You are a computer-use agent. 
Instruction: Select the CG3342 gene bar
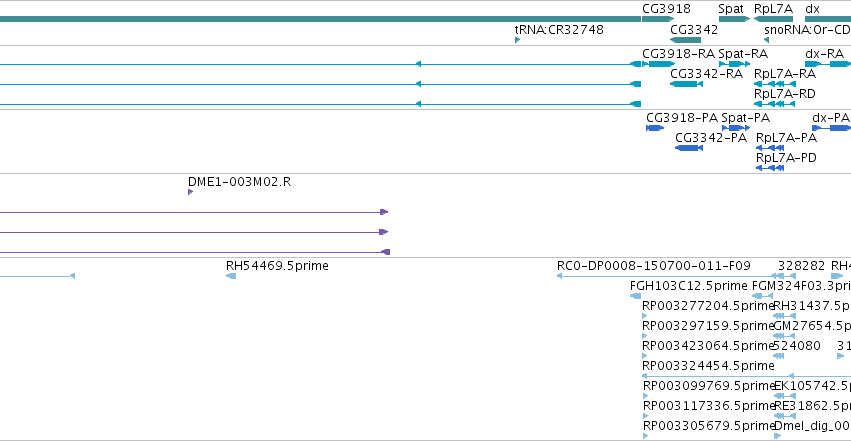tap(685, 40)
